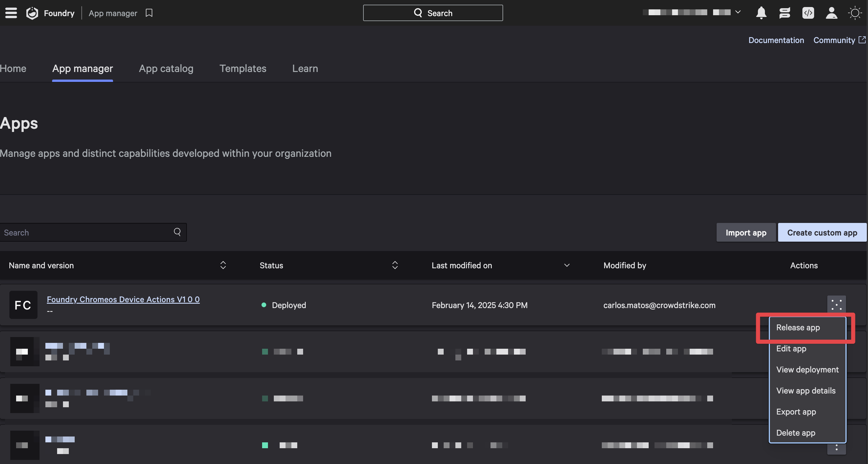Open the Learn tab
868x464 pixels.
click(305, 68)
